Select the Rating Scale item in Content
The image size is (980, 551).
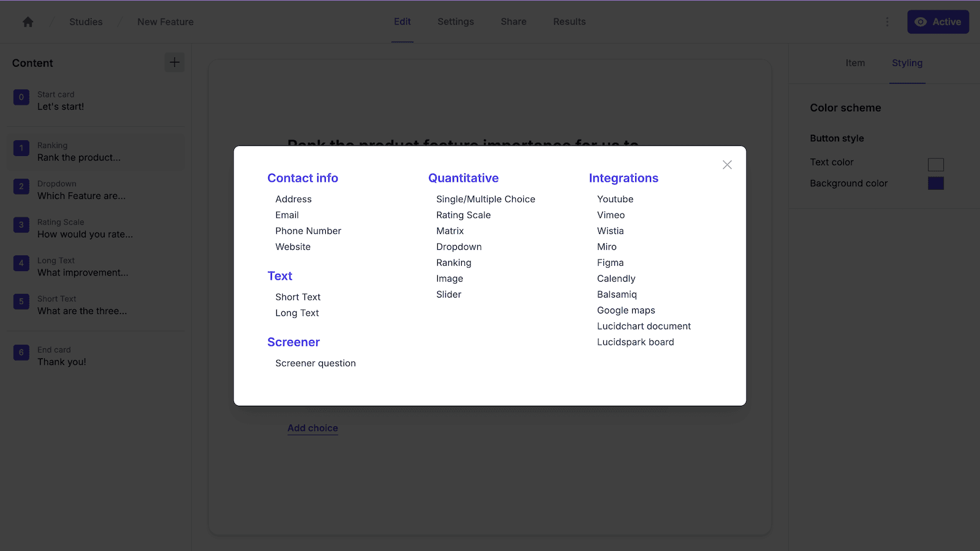tap(85, 228)
